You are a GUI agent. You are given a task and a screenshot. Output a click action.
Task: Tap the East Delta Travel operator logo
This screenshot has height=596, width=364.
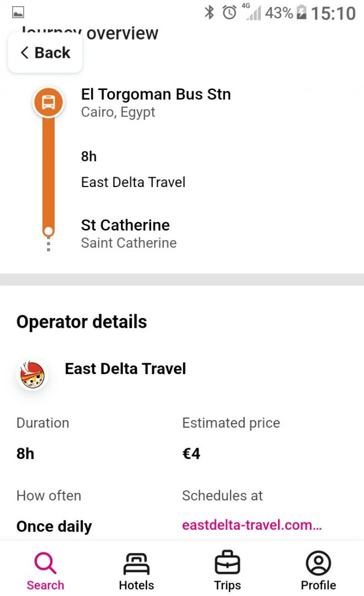point(31,375)
